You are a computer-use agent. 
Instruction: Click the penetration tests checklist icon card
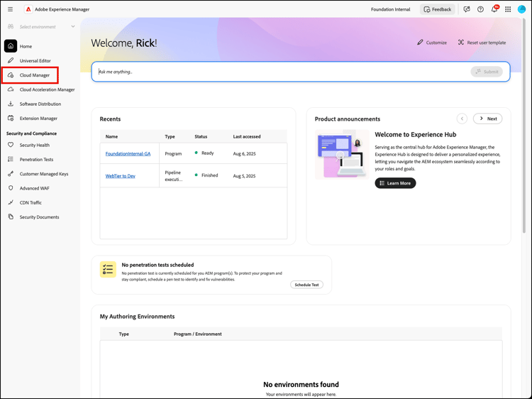(x=108, y=269)
